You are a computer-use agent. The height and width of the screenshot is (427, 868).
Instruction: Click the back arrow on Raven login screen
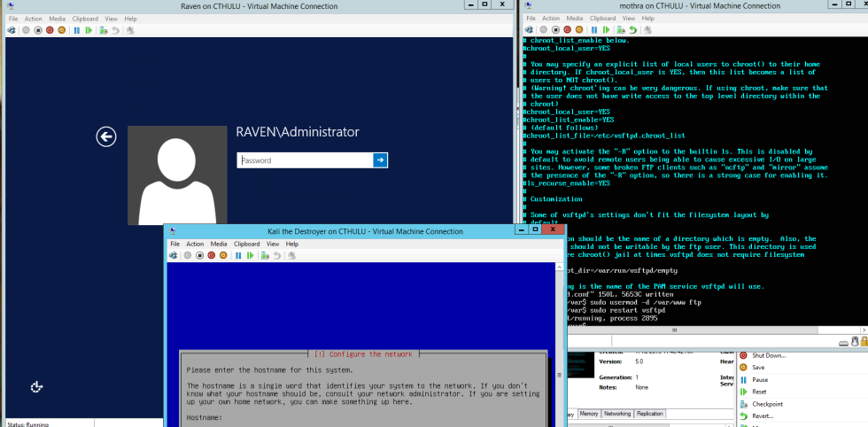click(106, 136)
